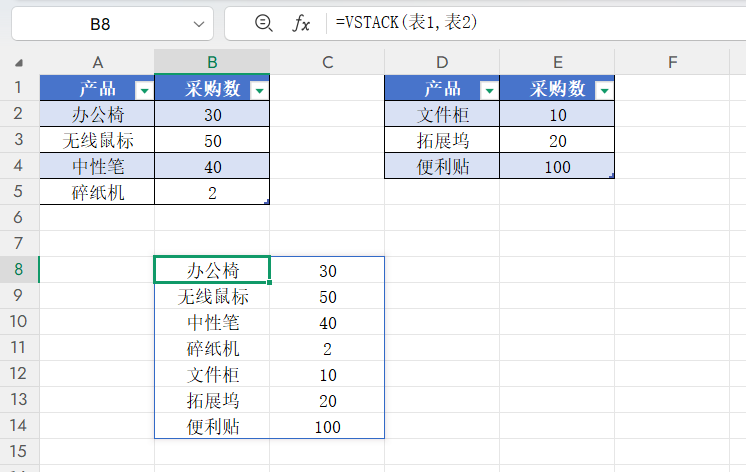This screenshot has height=472, width=746.
Task: Select column A header
Action: [x=97, y=62]
